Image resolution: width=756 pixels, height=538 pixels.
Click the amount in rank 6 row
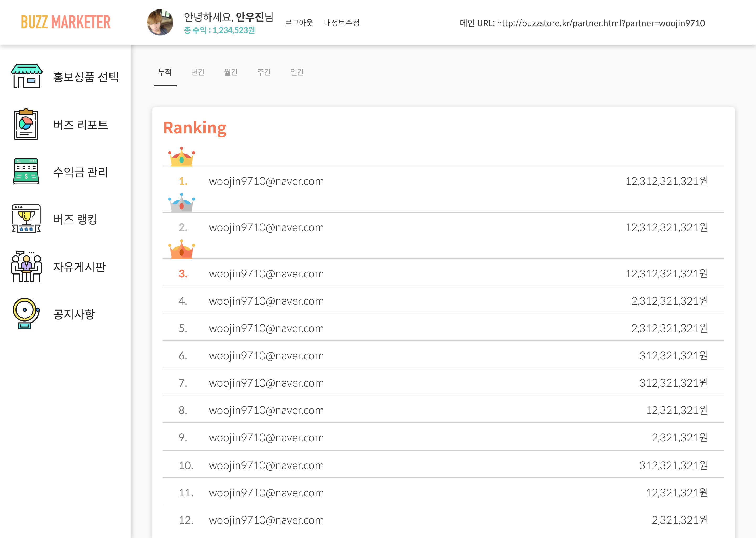click(674, 356)
